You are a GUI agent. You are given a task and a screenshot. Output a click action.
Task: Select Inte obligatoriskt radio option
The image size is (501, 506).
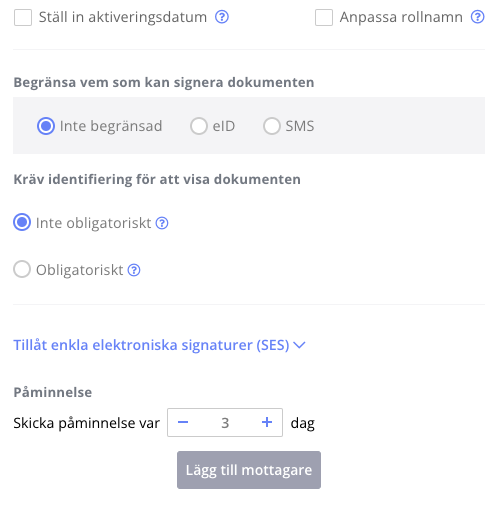22,222
